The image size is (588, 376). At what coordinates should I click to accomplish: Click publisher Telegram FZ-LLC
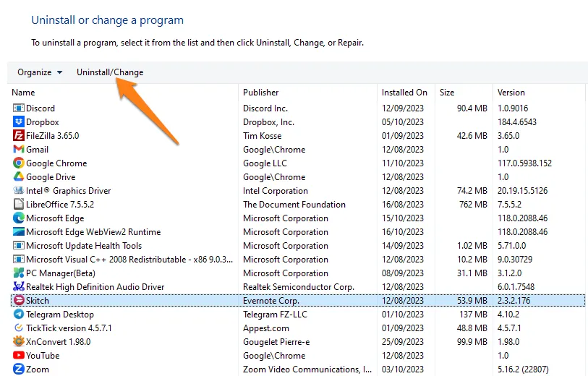click(x=275, y=314)
